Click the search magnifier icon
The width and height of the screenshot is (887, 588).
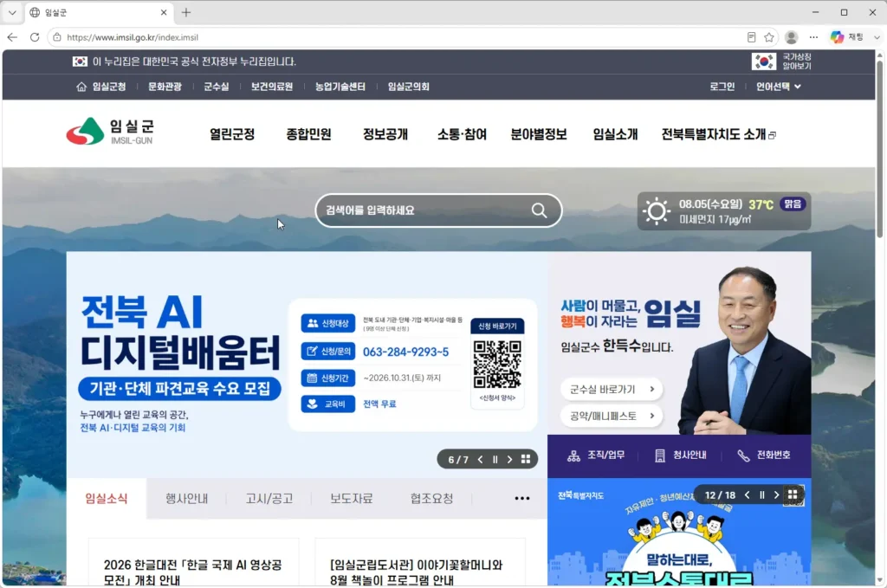pyautogui.click(x=539, y=211)
